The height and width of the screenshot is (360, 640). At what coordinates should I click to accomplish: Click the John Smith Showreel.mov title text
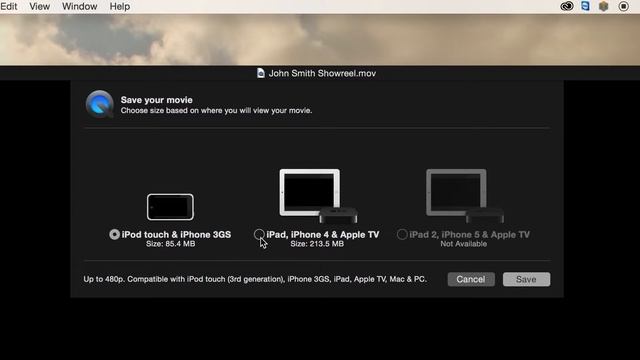pyautogui.click(x=322, y=73)
